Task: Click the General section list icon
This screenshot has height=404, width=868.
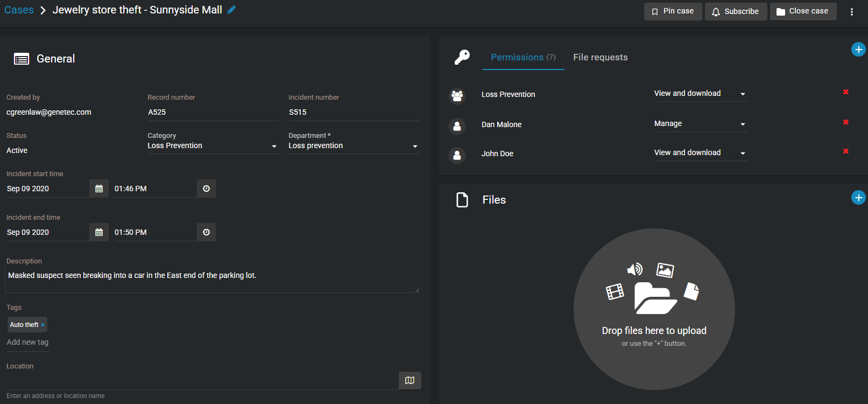Action: point(22,59)
